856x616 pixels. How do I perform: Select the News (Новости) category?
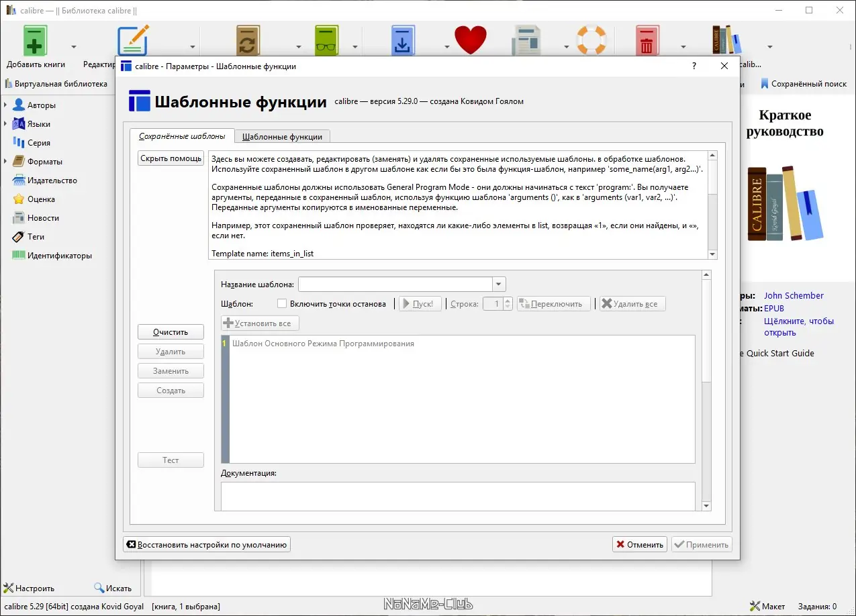(43, 218)
